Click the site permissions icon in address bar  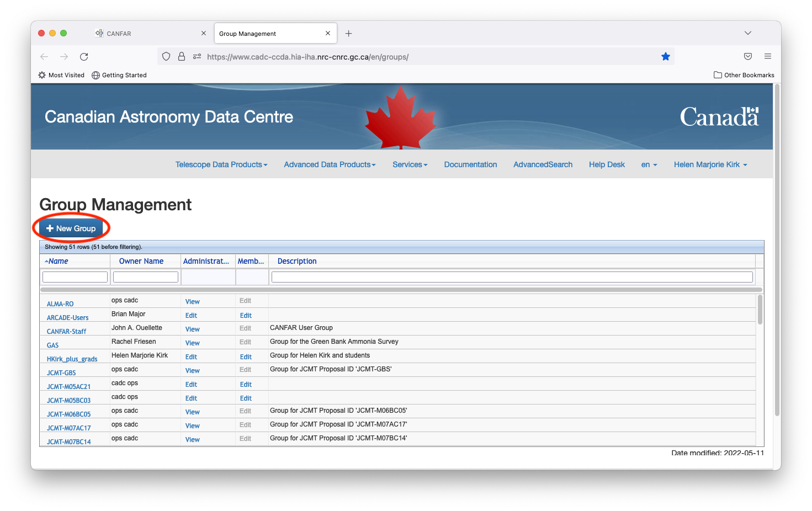click(x=197, y=56)
